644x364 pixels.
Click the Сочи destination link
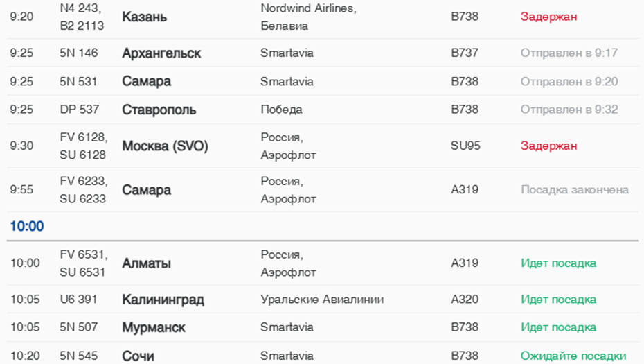(138, 356)
